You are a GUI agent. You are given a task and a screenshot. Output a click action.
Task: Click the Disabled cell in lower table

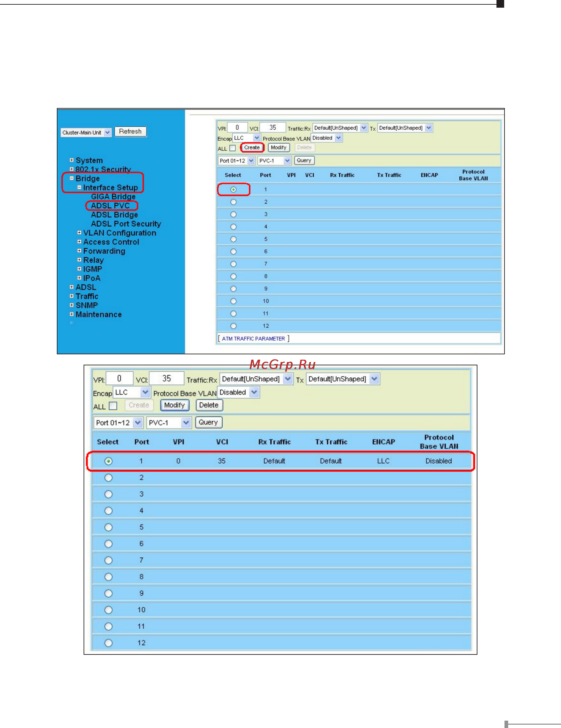pos(439,461)
